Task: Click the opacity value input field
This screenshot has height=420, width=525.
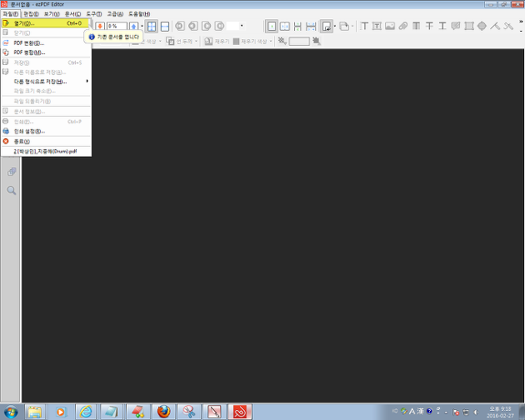Action: click(299, 41)
